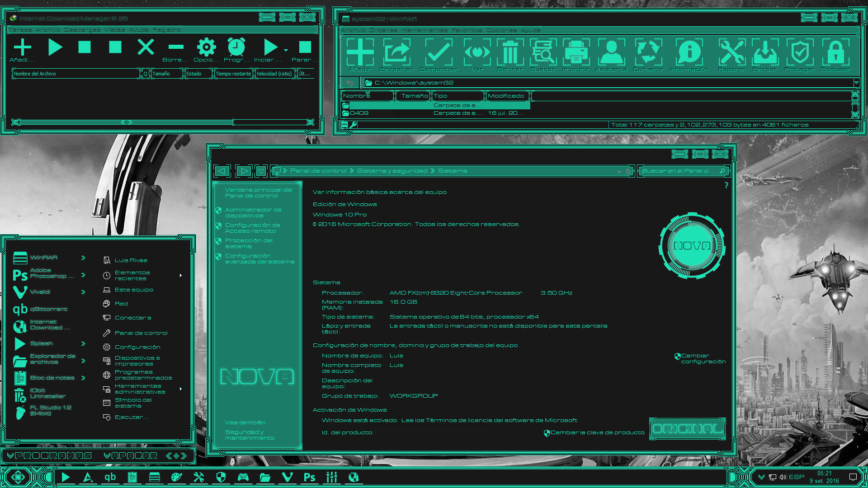This screenshot has height=488, width=868.
Task: Expand Herramientas administrativas submenu arrow
Action: click(181, 389)
